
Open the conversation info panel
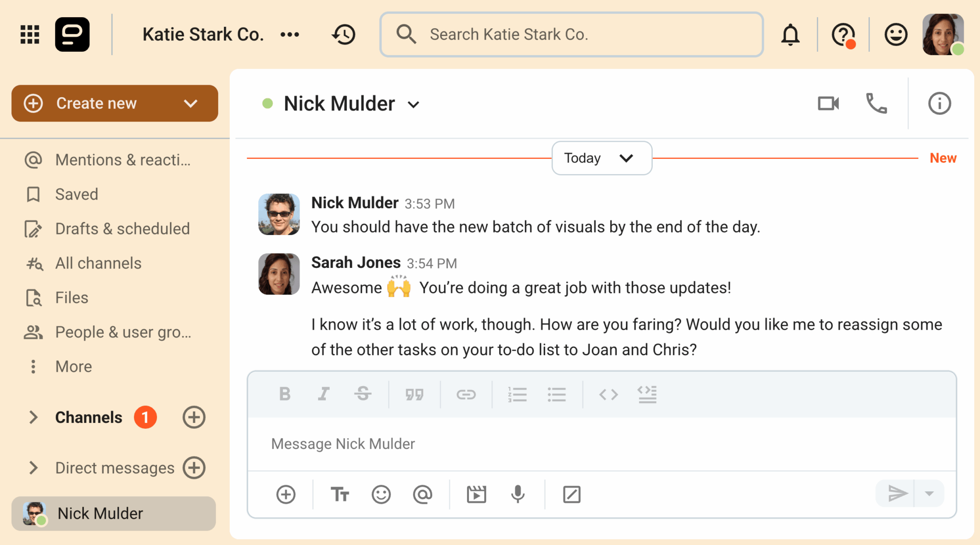[939, 103]
